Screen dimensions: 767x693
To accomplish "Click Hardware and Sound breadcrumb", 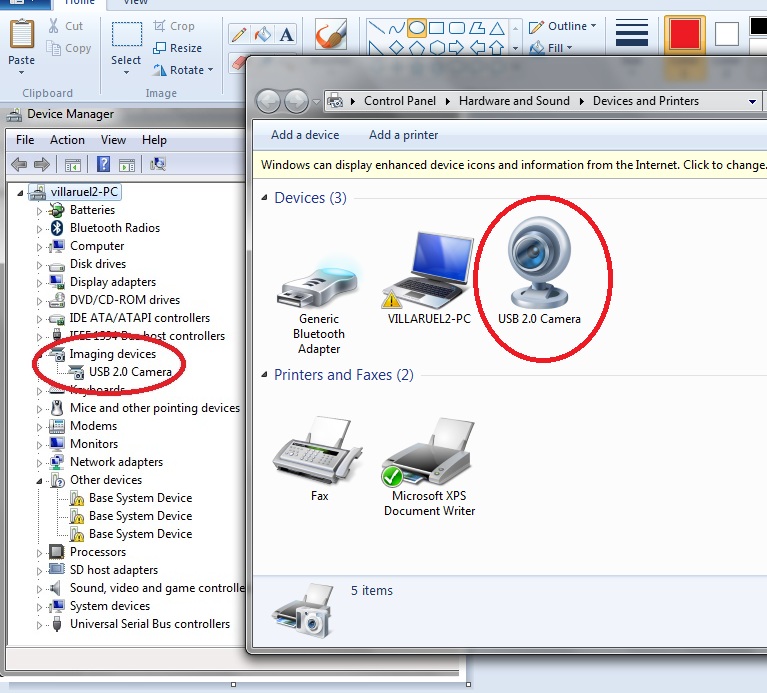I will 514,101.
